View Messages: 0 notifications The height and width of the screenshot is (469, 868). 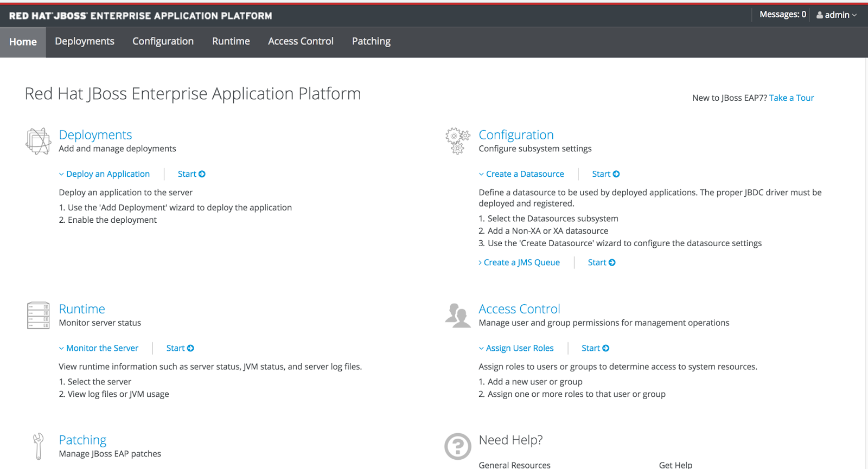click(x=783, y=15)
